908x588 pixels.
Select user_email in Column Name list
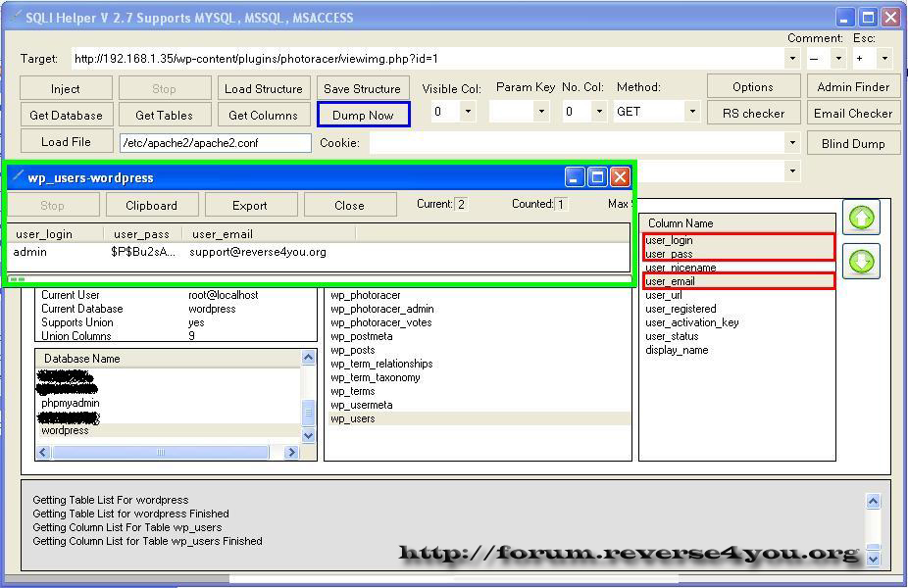click(x=737, y=281)
